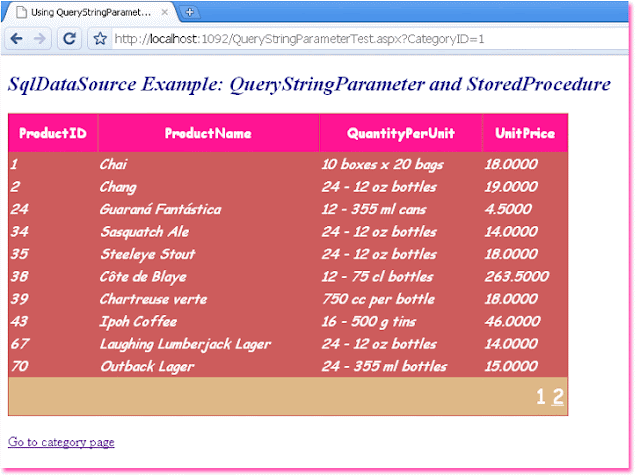Click ProductID 67 cell
Screen dimensions: 640x476
tap(53, 344)
